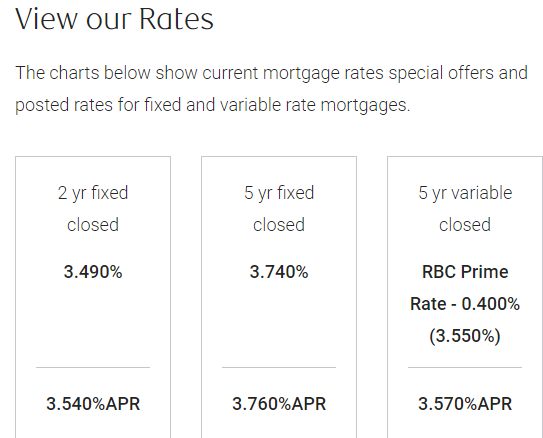Click the intro paragraph about mortgage rates
Screen dimensions: 543x438
[x=272, y=89]
